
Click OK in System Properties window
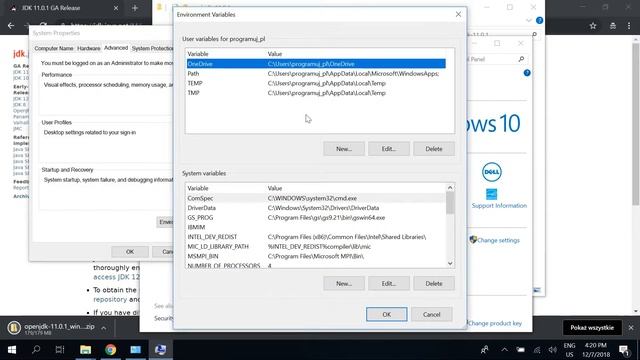130,252
